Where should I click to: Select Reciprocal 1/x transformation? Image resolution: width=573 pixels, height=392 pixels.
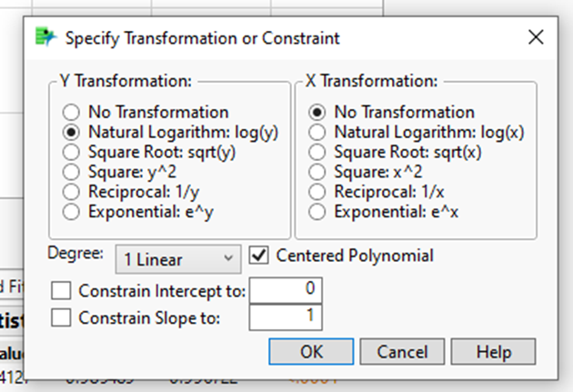coord(317,192)
